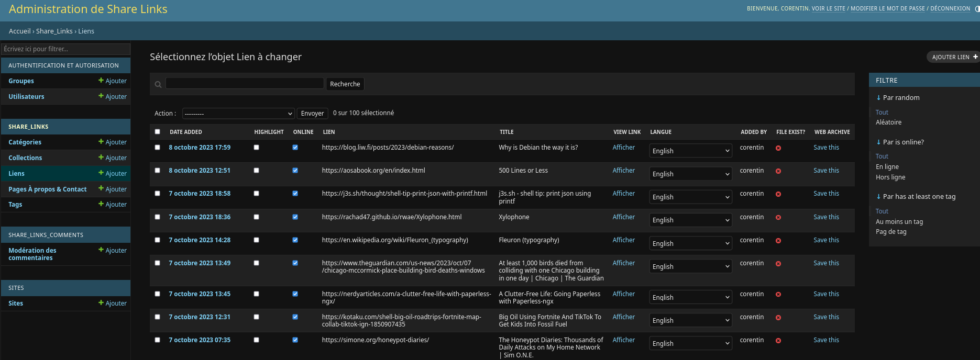Open Utilisateurs in sidebar
The image size is (980, 360).
click(x=26, y=97)
